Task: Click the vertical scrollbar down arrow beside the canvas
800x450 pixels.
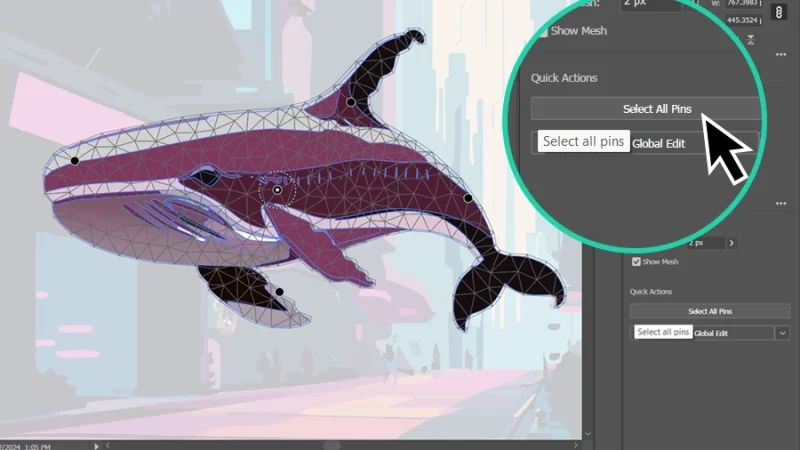Action: click(x=587, y=433)
